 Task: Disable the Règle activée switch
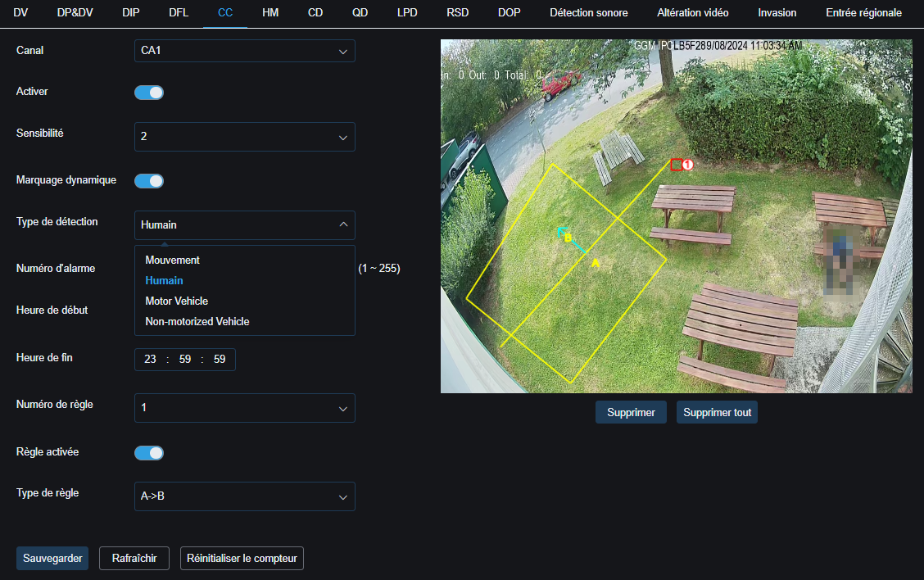149,452
